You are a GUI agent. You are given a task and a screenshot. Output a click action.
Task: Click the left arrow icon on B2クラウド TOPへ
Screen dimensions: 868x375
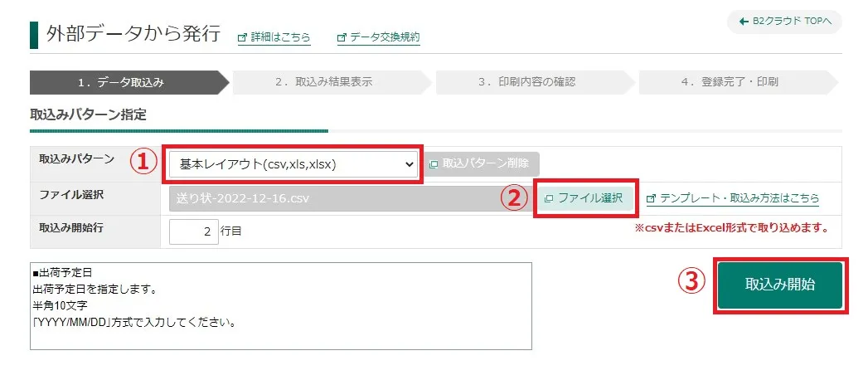[744, 22]
